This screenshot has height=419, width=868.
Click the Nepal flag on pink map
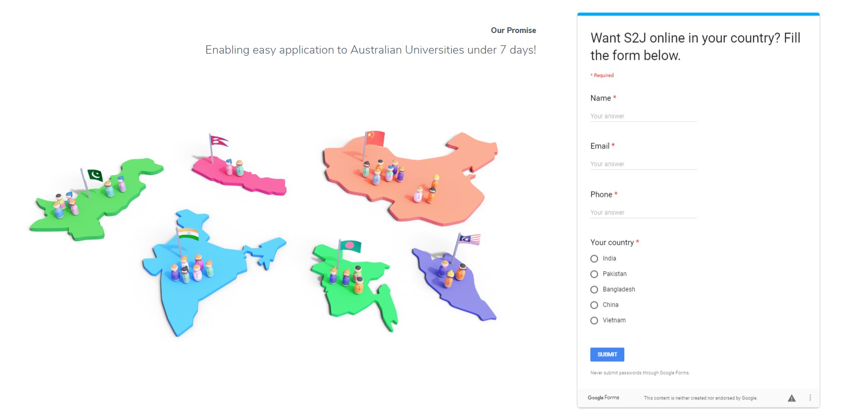point(219,141)
